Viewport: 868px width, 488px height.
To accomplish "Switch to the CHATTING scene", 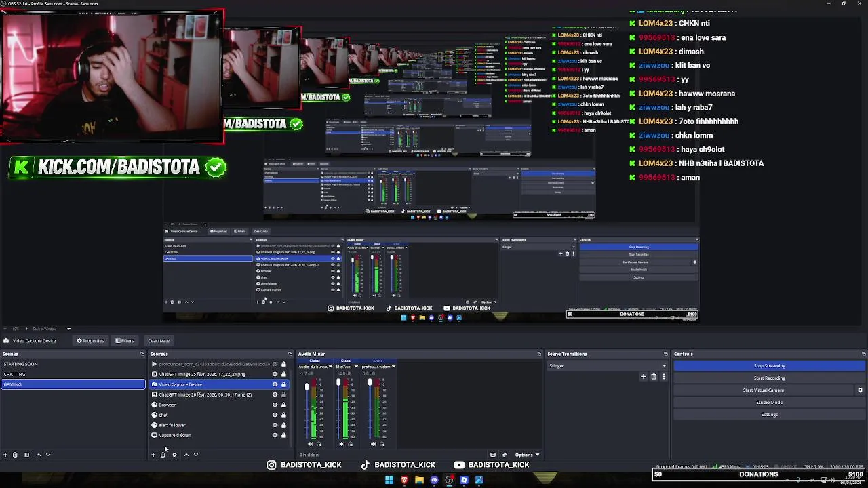I will (73, 374).
